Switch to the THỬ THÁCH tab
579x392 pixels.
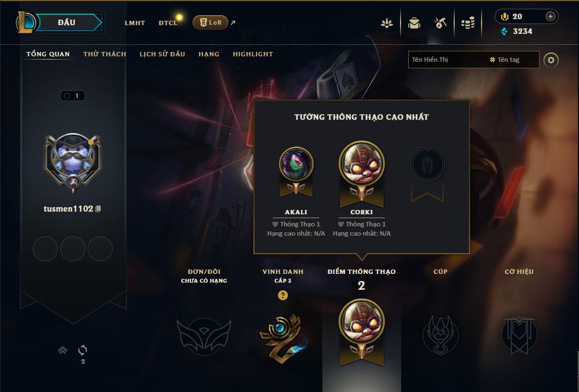(105, 54)
